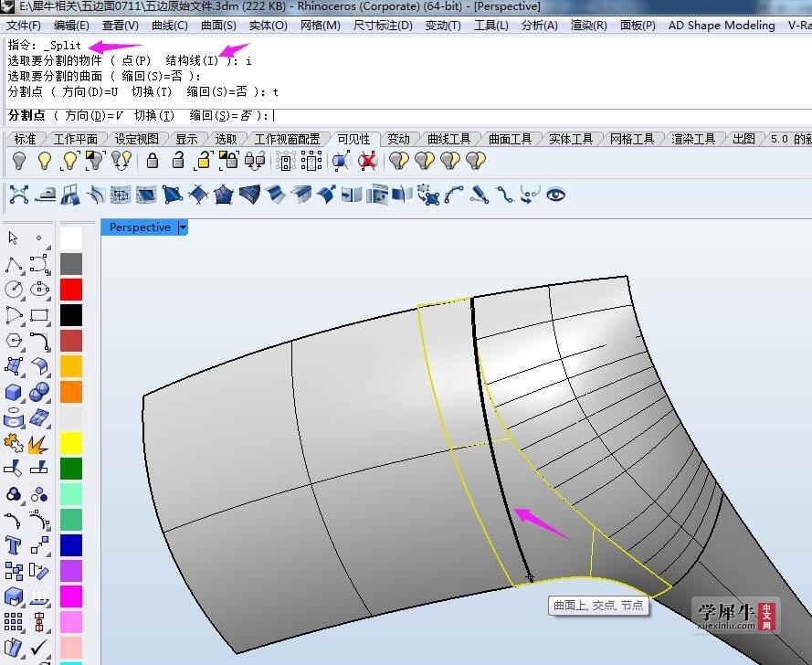Swap locked objects with the two-padlock icon
Image resolution: width=812 pixels, height=665 pixels.
[255, 161]
